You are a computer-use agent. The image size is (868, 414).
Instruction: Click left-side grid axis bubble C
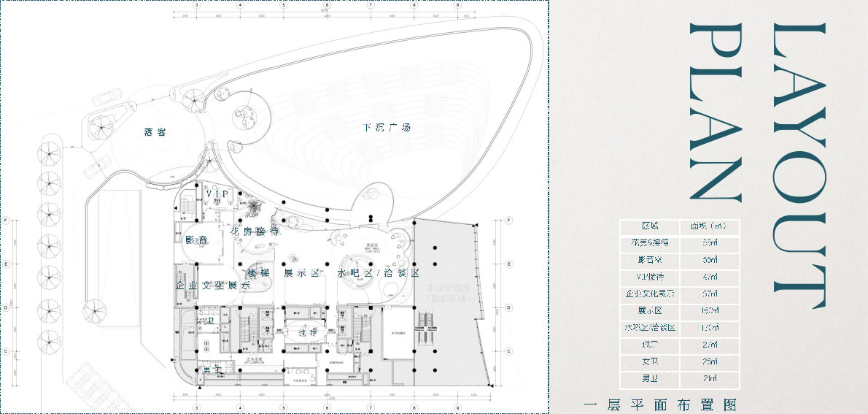[6, 350]
